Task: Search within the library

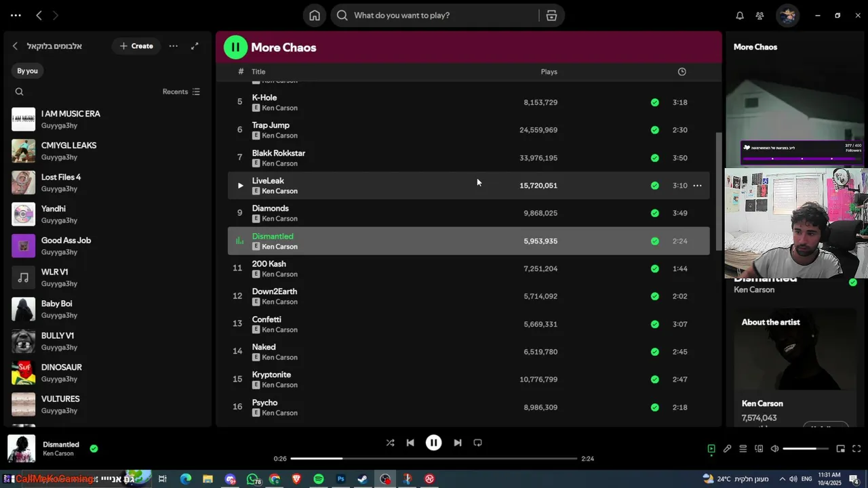Action: click(x=19, y=91)
